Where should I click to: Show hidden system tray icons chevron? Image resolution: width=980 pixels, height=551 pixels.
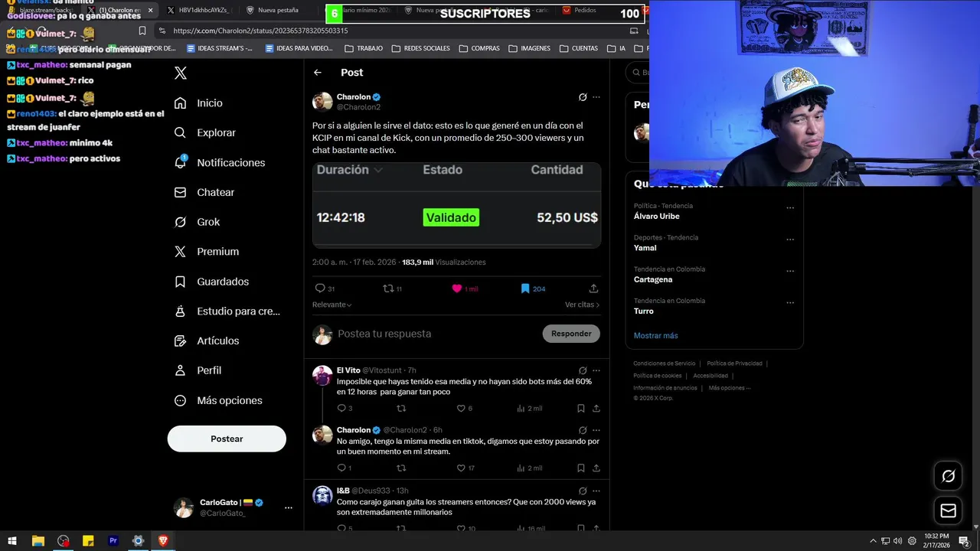(x=873, y=540)
